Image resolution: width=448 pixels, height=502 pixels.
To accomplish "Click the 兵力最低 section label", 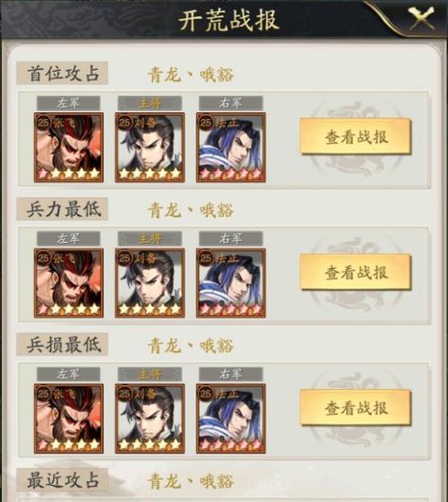I will pyautogui.click(x=63, y=209).
